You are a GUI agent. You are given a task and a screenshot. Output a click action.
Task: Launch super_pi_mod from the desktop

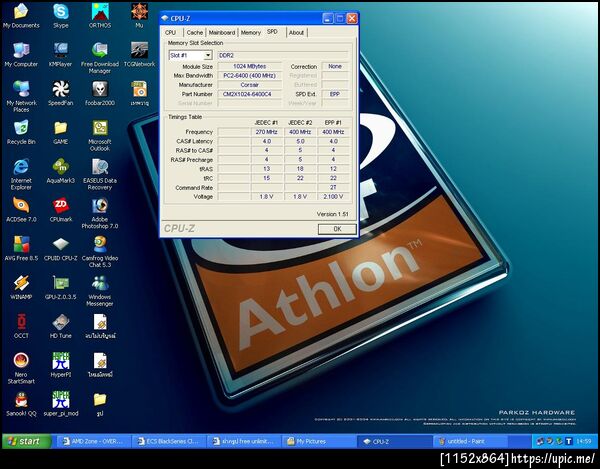(60, 404)
